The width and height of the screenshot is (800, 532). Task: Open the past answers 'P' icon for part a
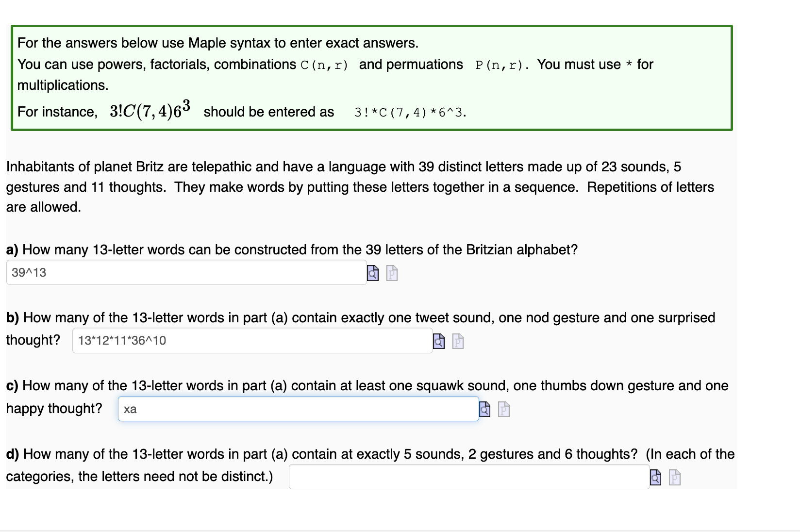pyautogui.click(x=391, y=273)
